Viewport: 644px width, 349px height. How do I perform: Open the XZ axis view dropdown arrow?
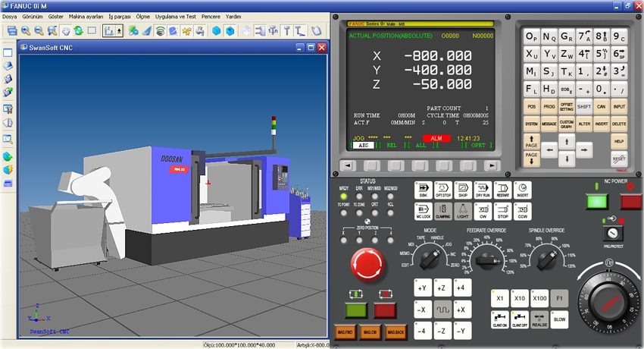tap(119, 31)
